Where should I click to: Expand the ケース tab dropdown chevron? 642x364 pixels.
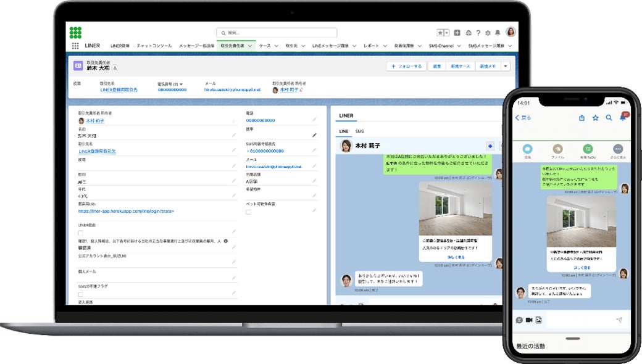pyautogui.click(x=277, y=46)
